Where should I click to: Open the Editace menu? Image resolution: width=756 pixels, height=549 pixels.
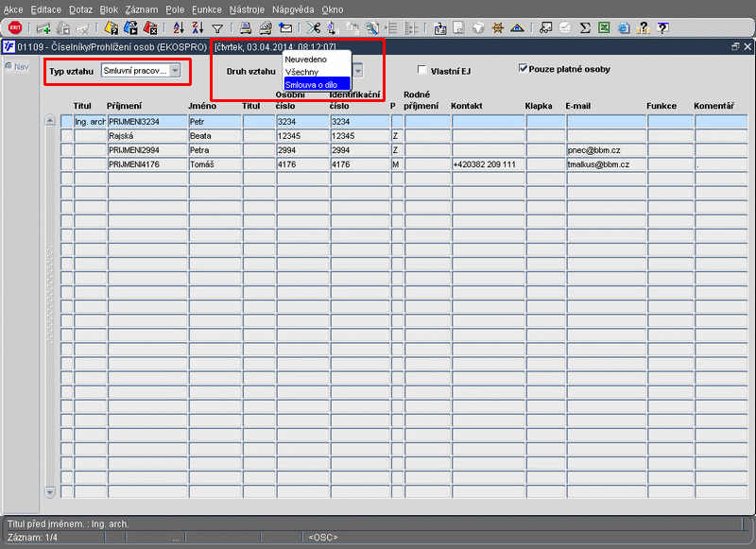tap(45, 9)
